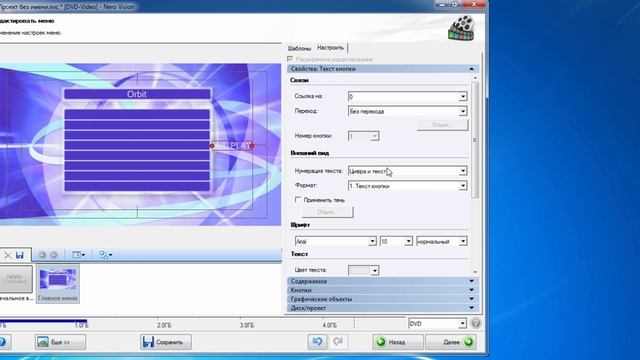Click the second round grey toolbar icon
The height and width of the screenshot is (360, 640).
pos(54,255)
